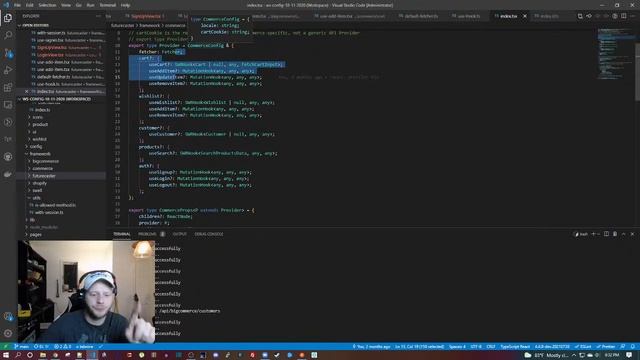Screen dimensions: 640x360
Task: Click the Prettier status bar item
Action: [606, 347]
